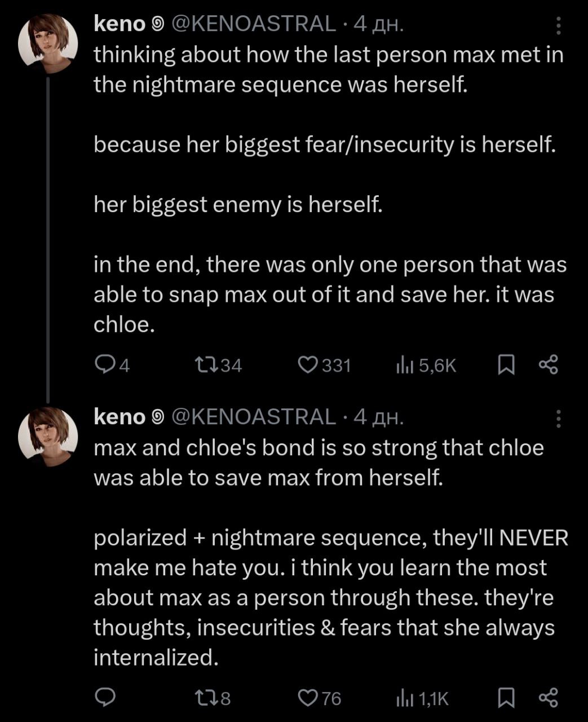Reply to the first tweet about max
588x722 pixels.
(x=104, y=365)
